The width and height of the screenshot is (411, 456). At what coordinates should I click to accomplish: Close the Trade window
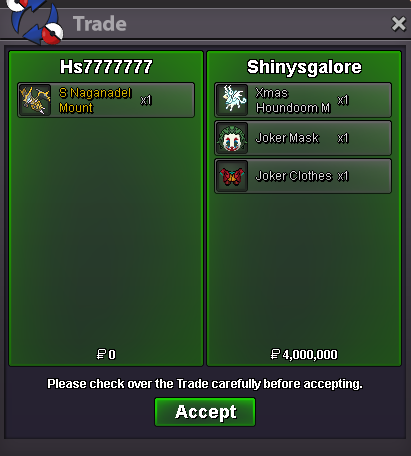pyautogui.click(x=399, y=24)
